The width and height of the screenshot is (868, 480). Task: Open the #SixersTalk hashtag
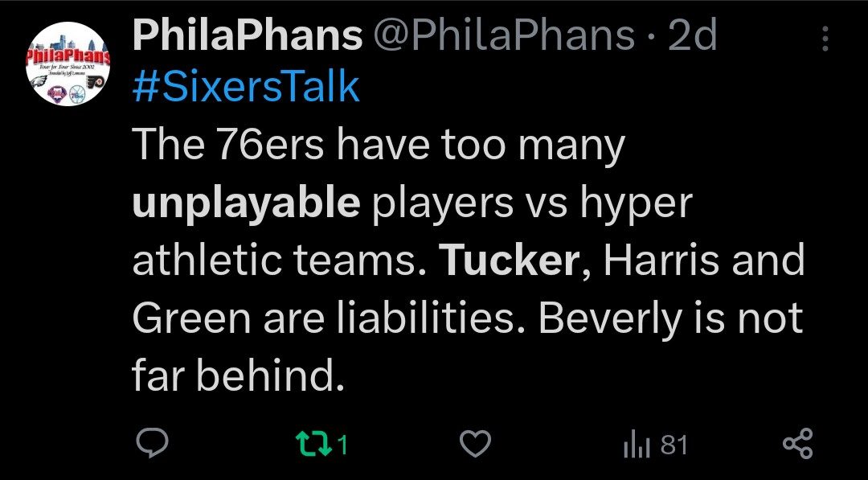pos(246,87)
